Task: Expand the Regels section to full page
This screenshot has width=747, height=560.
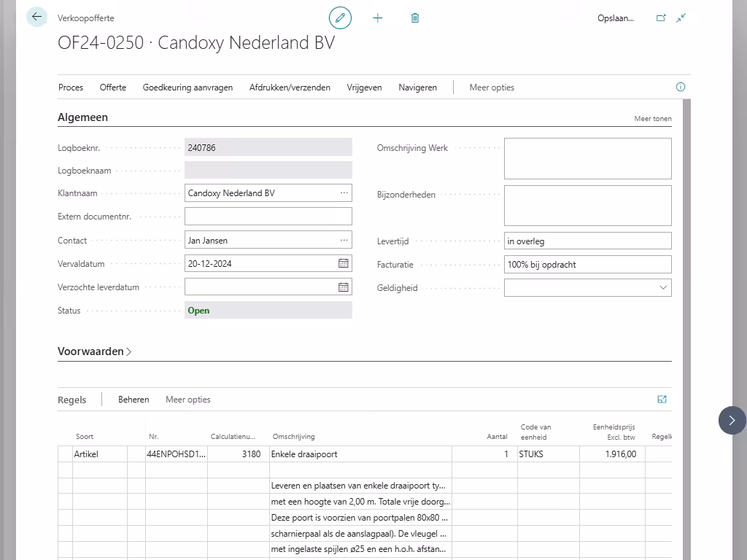Action: (662, 399)
